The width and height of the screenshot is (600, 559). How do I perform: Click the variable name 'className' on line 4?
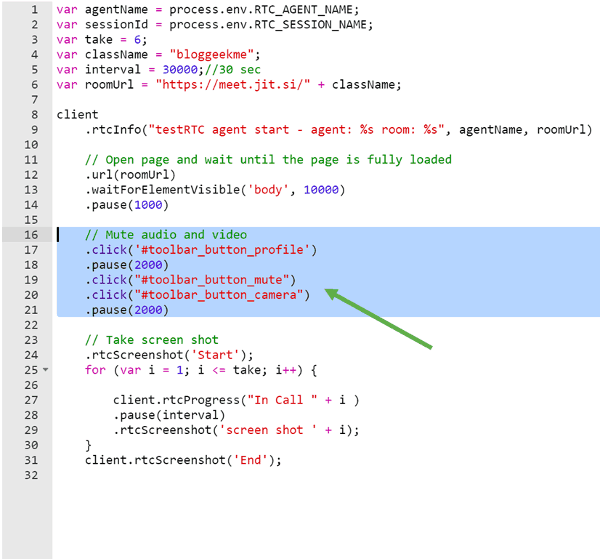click(x=116, y=54)
